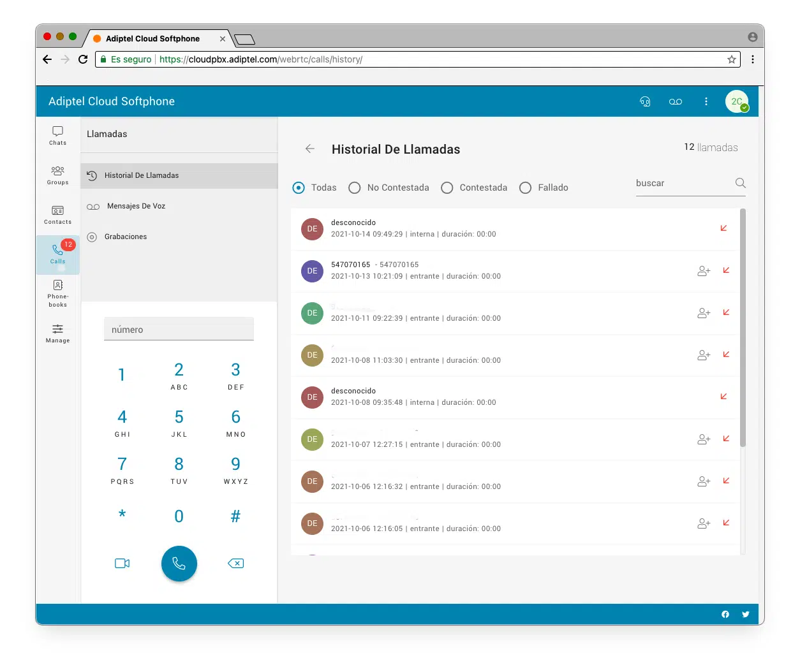Click the Facebook icon in footer
The height and width of the screenshot is (672, 800).
click(725, 614)
